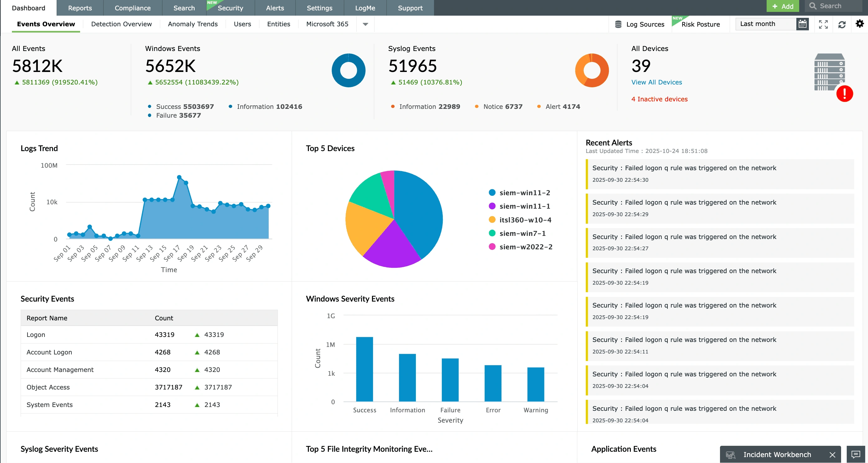The height and width of the screenshot is (463, 868).
Task: Refresh the dashboard using refresh icon
Action: (x=842, y=24)
